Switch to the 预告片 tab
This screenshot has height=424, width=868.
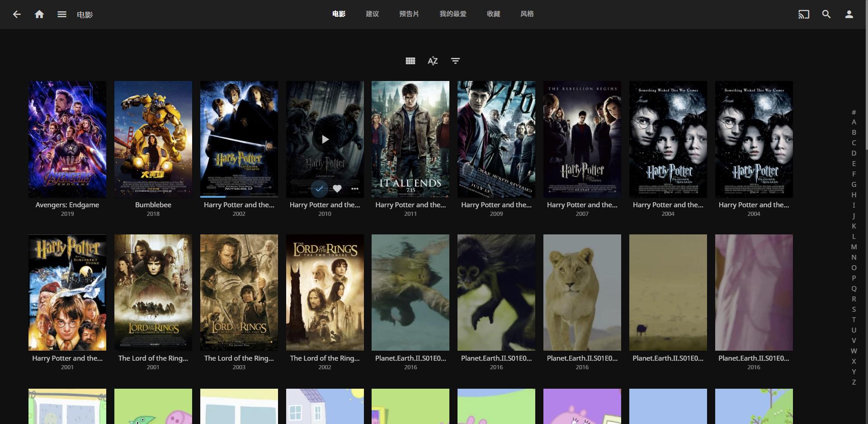point(409,14)
